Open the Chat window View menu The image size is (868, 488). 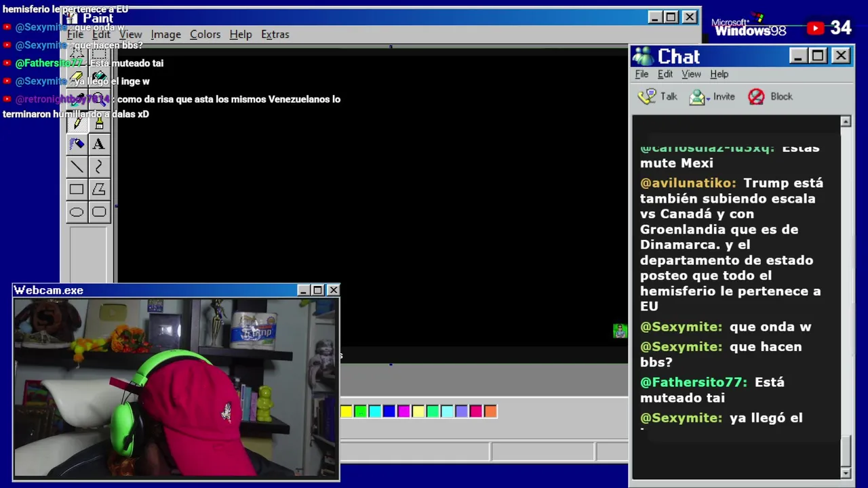pos(691,74)
